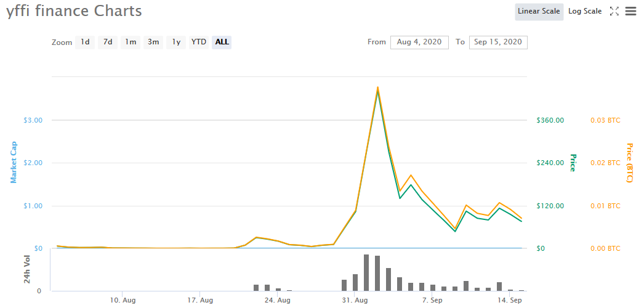644x305 pixels.
Task: Set zoom to 1m
Action: pyautogui.click(x=131, y=42)
